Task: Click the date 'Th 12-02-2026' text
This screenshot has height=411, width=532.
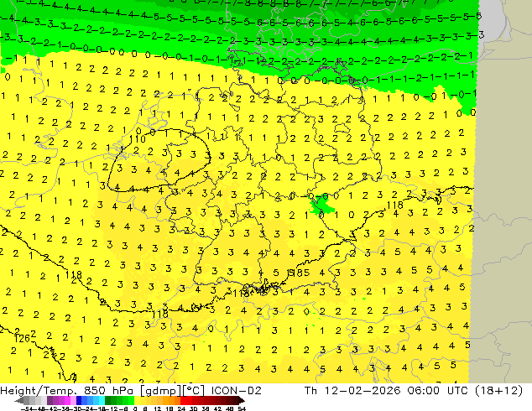Action: click(353, 391)
